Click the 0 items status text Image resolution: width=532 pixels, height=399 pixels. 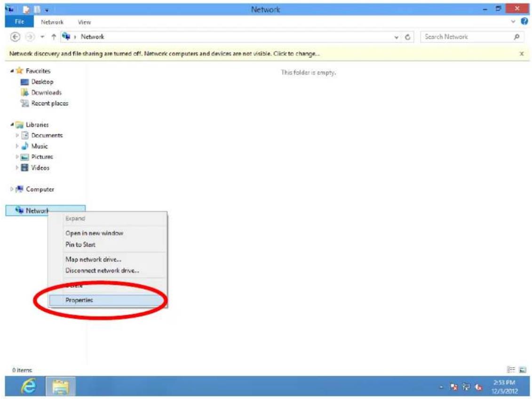22,370
